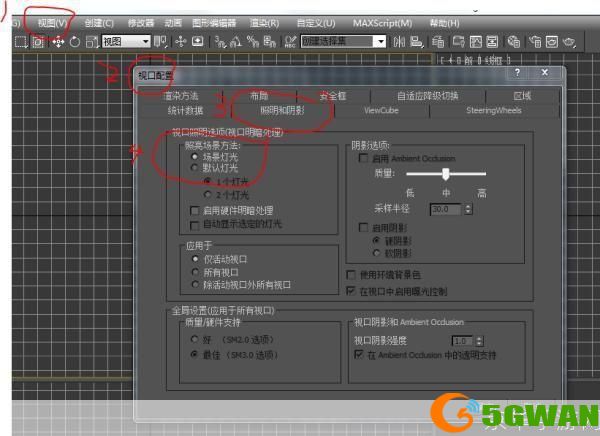The image size is (600, 436).
Task: Toggle keyboard shortcut override icon
Action: 197,41
